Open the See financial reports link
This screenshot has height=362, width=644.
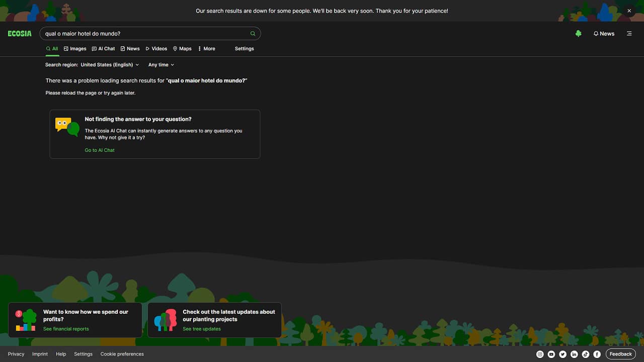[x=66, y=329]
